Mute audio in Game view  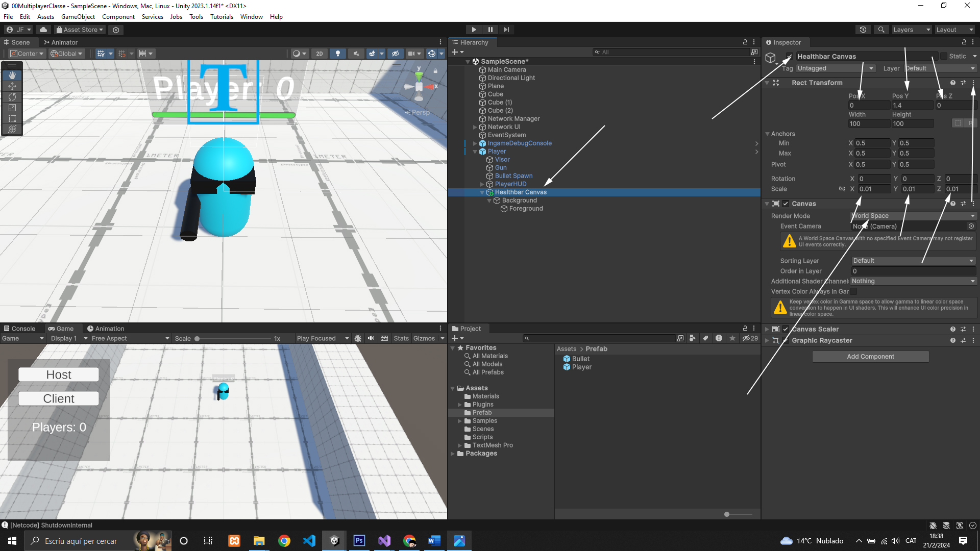coord(371,338)
